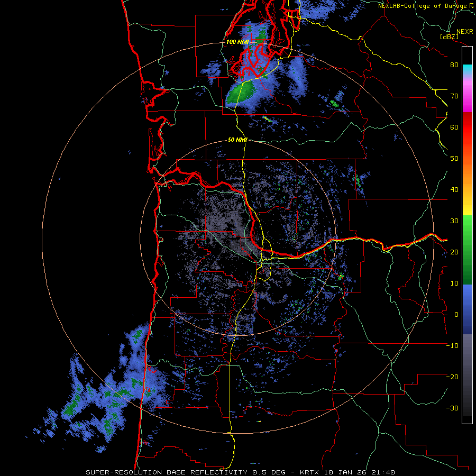Image resolution: width=476 pixels, height=476 pixels.
Task: Click the 100 NMI range ring label
Action: pyautogui.click(x=237, y=42)
